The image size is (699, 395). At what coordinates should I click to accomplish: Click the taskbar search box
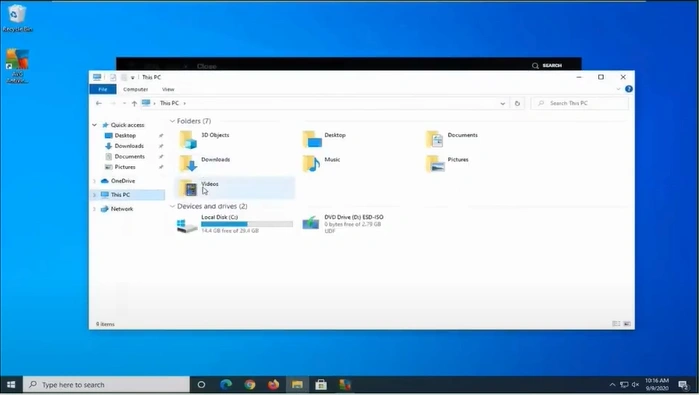pos(107,384)
